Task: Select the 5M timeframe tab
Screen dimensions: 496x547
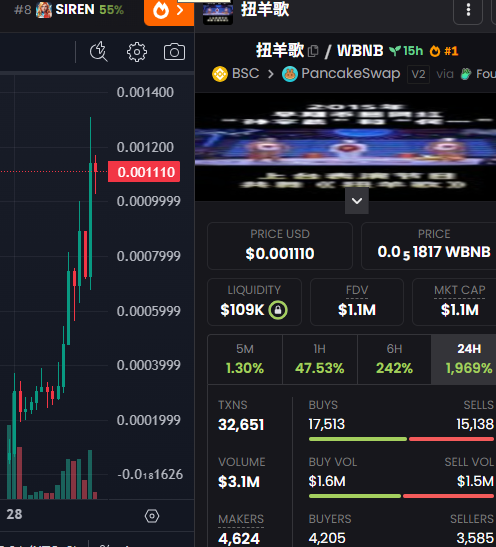Action: pyautogui.click(x=245, y=359)
